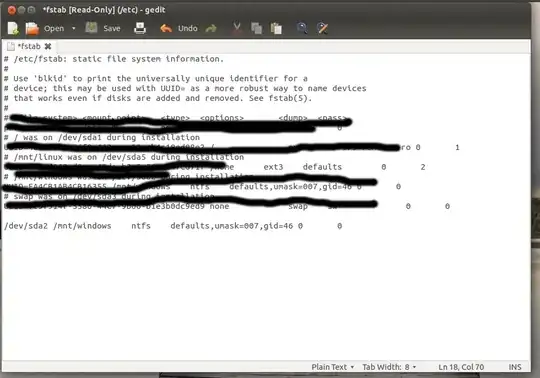
Task: Print the current document
Action: (140, 28)
